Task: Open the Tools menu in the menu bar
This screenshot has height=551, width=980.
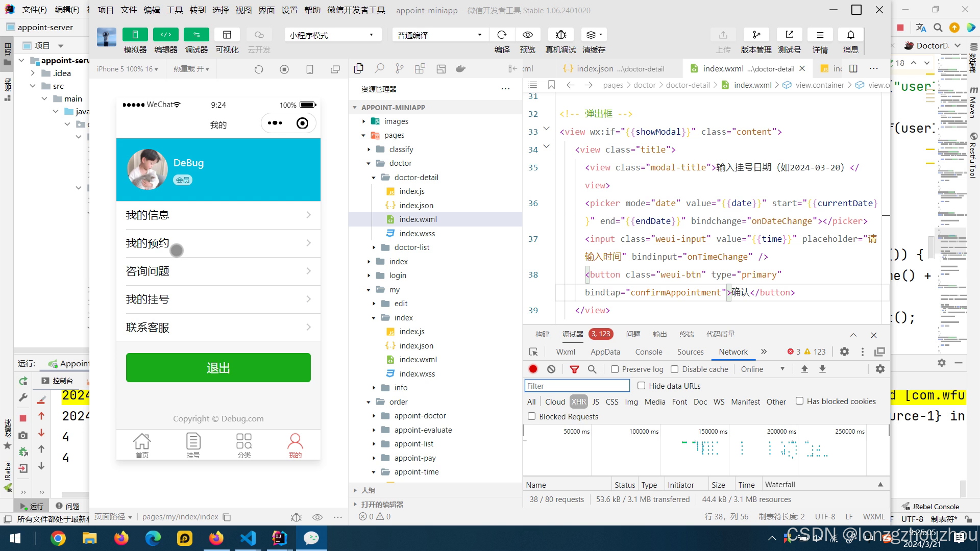Action: 174,10
